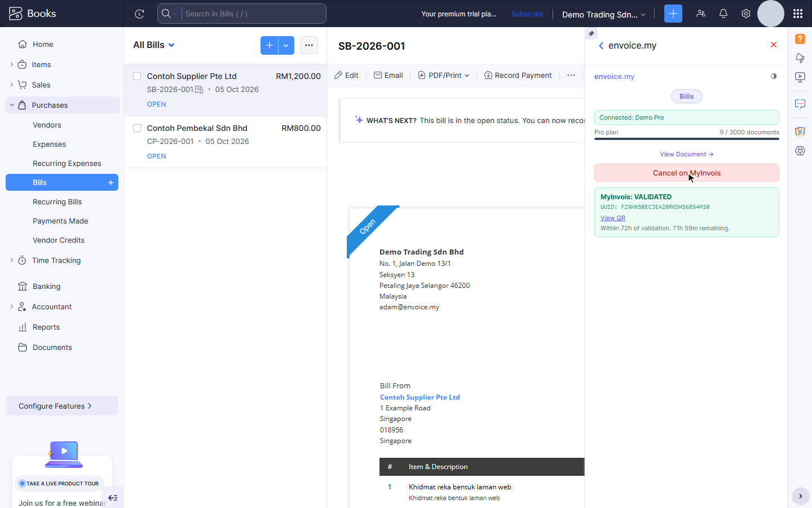
Task: Click Cancel on MyInvois button
Action: pyautogui.click(x=687, y=173)
